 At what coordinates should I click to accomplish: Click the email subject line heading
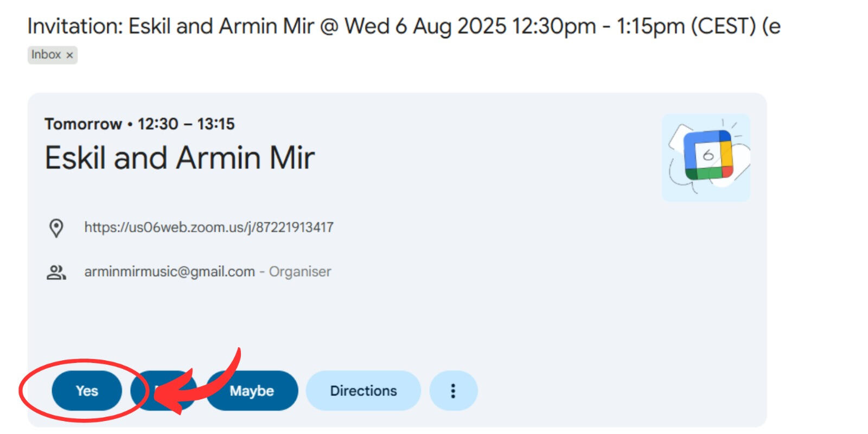pos(404,26)
